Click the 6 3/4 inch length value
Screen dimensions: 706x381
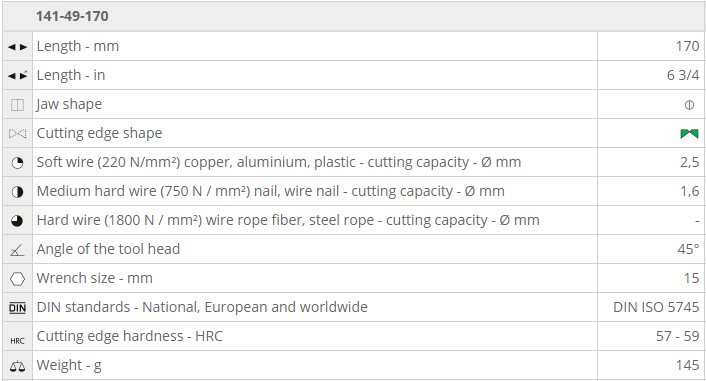pyautogui.click(x=683, y=75)
